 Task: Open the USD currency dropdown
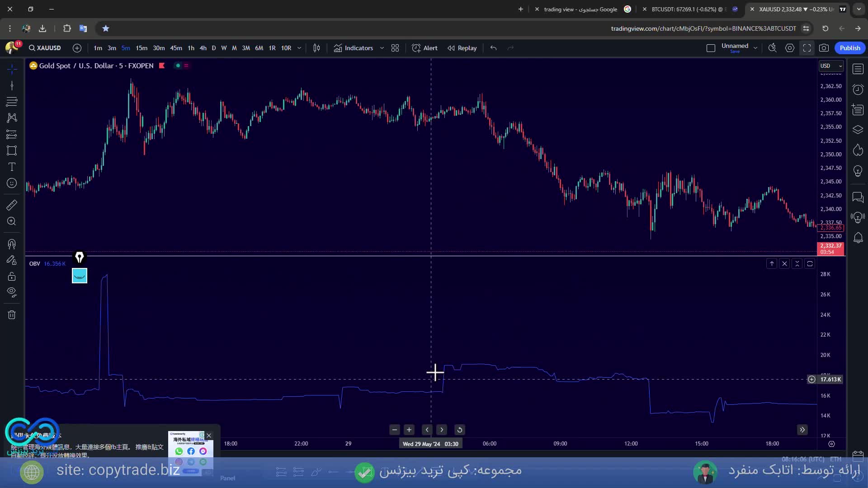click(831, 66)
